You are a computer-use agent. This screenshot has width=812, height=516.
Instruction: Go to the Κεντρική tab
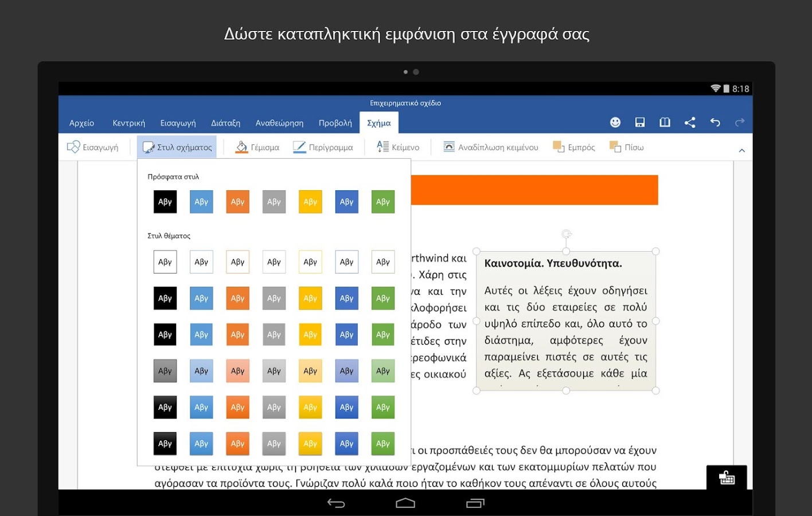tap(128, 122)
